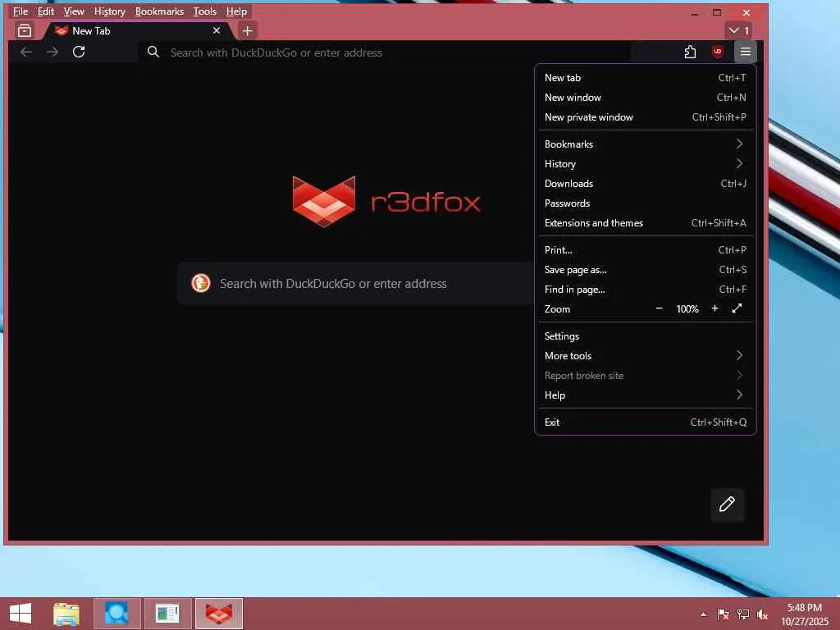Enter full screen via the zoom arrows icon

click(737, 308)
